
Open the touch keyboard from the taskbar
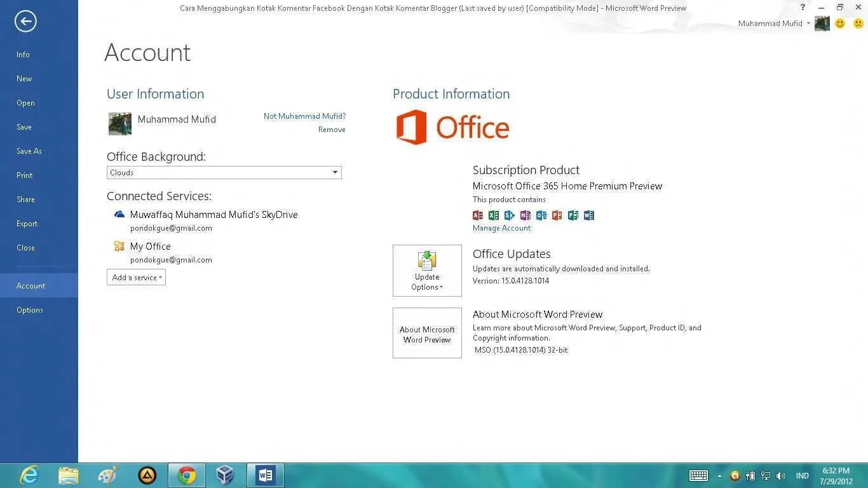click(x=699, y=475)
